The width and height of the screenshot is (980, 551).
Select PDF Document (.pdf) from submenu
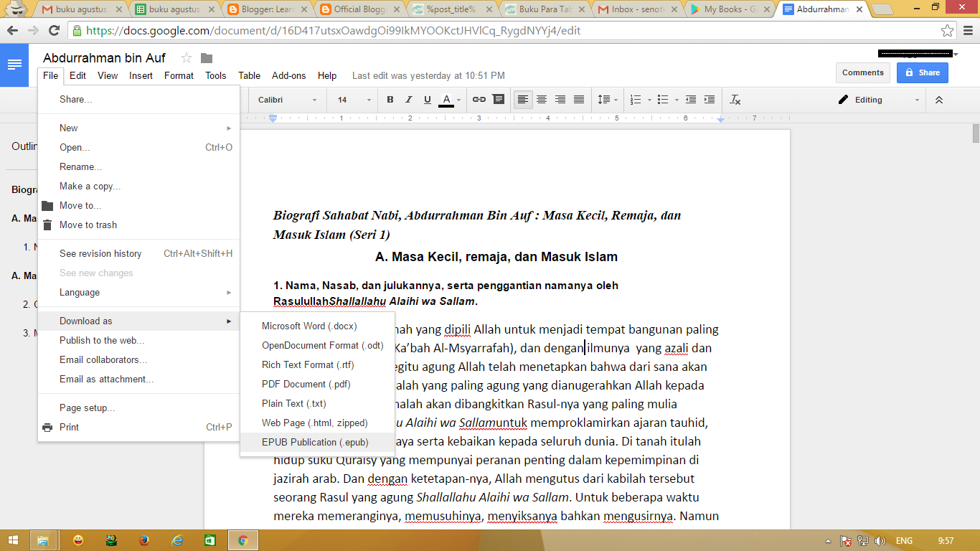point(306,384)
